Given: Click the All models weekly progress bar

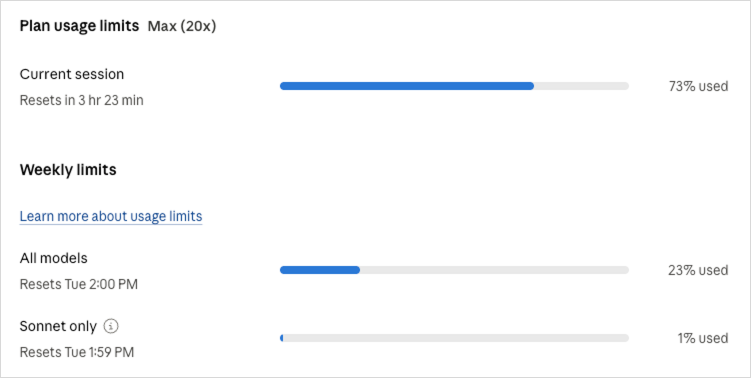Looking at the screenshot, I should [454, 270].
